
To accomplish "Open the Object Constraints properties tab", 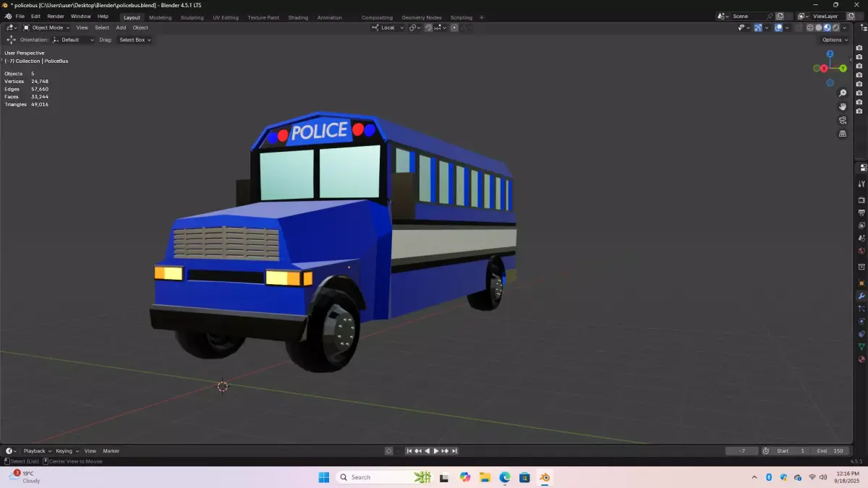I will click(861, 334).
